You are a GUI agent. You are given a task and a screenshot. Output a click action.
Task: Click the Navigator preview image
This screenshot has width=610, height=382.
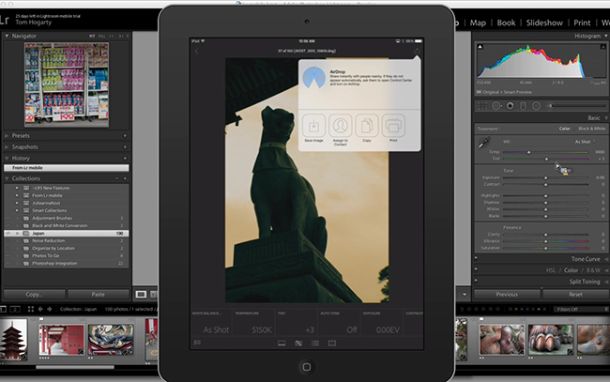pyautogui.click(x=67, y=85)
